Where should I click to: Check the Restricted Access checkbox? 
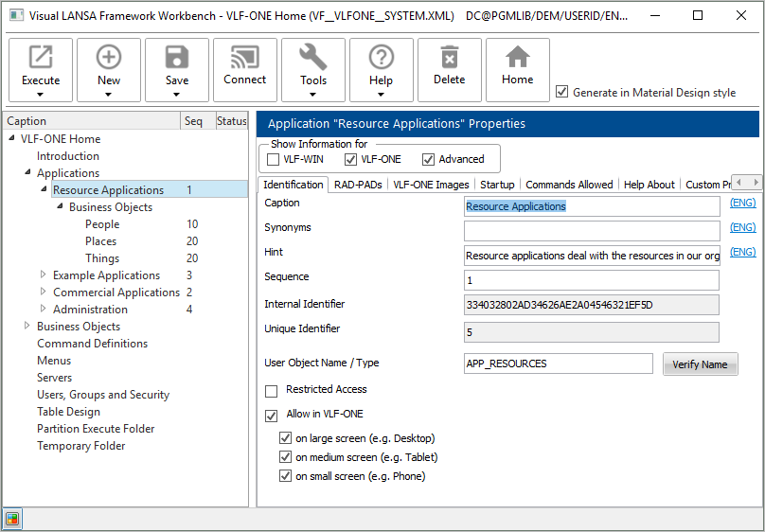(272, 390)
